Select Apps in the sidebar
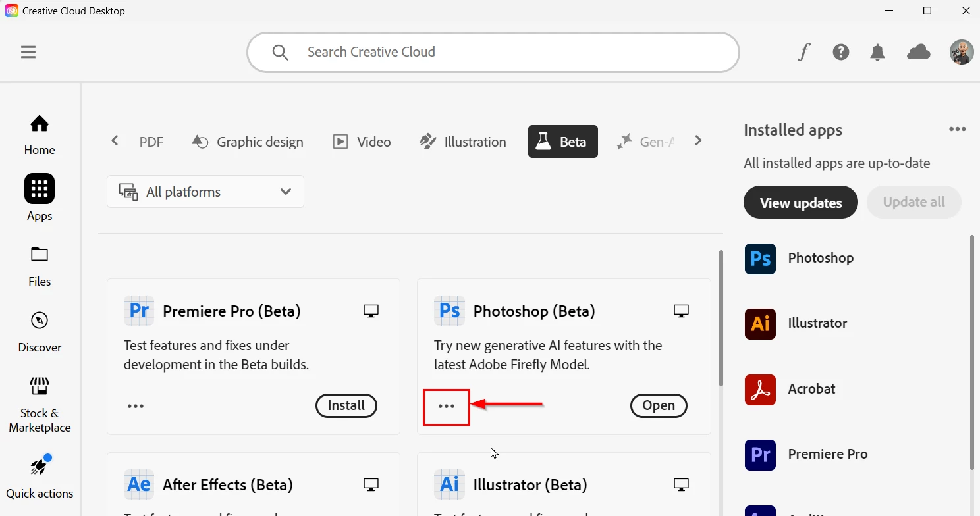 coord(40,197)
